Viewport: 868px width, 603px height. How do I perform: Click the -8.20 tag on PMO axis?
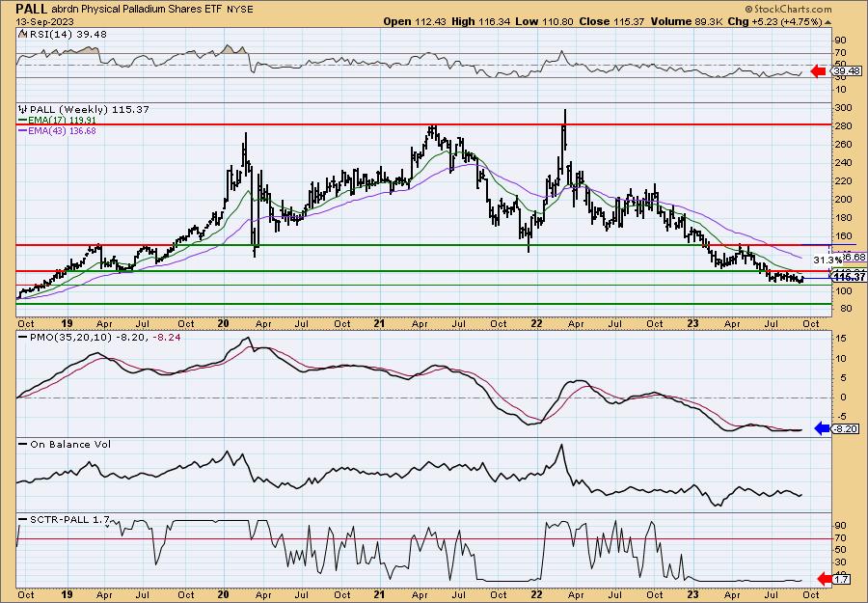point(847,428)
